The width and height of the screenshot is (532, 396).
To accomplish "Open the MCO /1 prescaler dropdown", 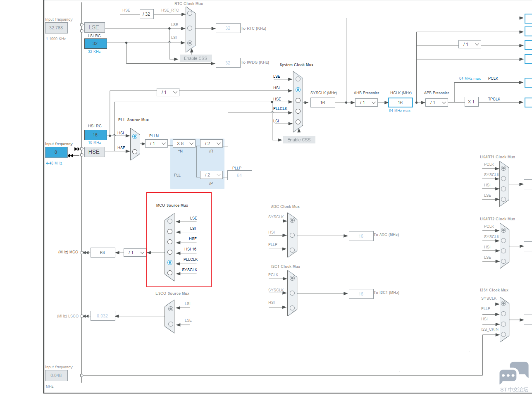I will [x=135, y=253].
